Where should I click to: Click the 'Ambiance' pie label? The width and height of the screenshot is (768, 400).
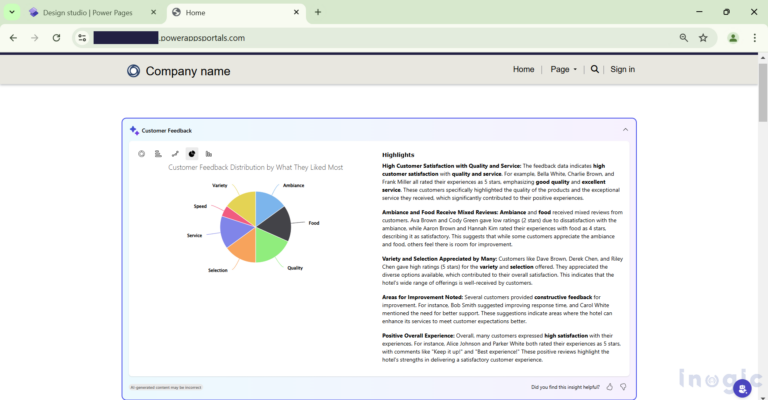coord(293,186)
